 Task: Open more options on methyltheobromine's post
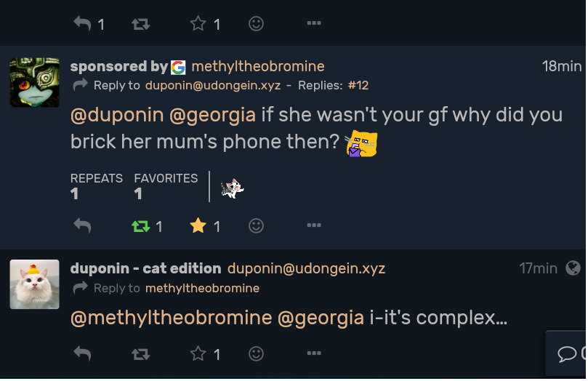(x=314, y=226)
